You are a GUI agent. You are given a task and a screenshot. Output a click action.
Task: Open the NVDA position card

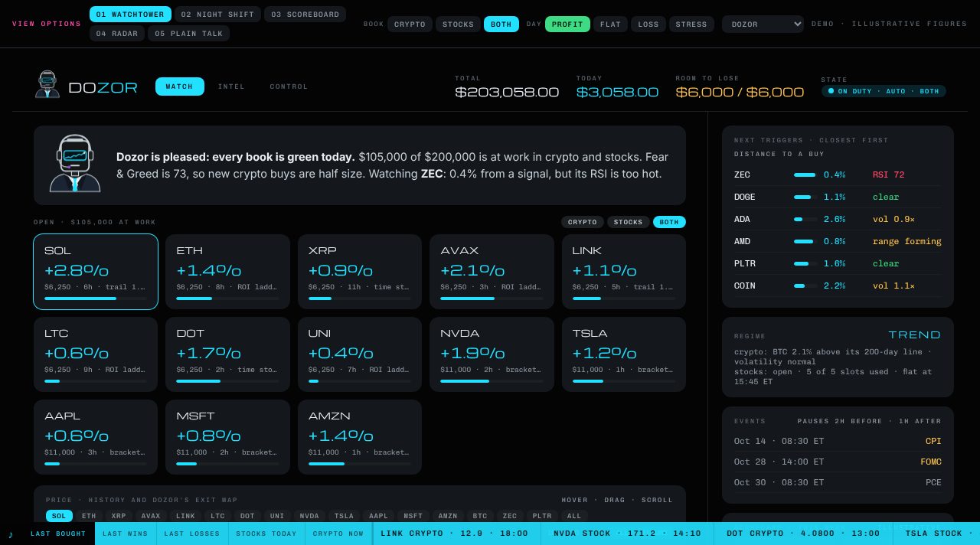(x=491, y=354)
